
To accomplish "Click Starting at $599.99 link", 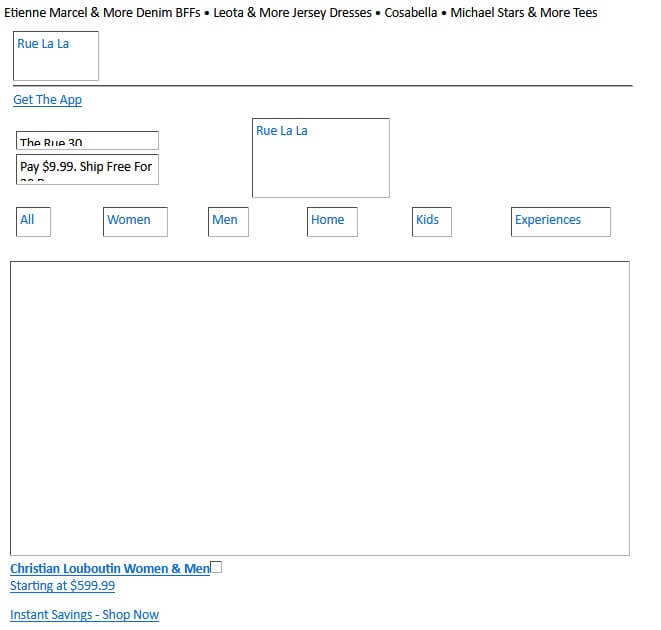I will pos(62,586).
